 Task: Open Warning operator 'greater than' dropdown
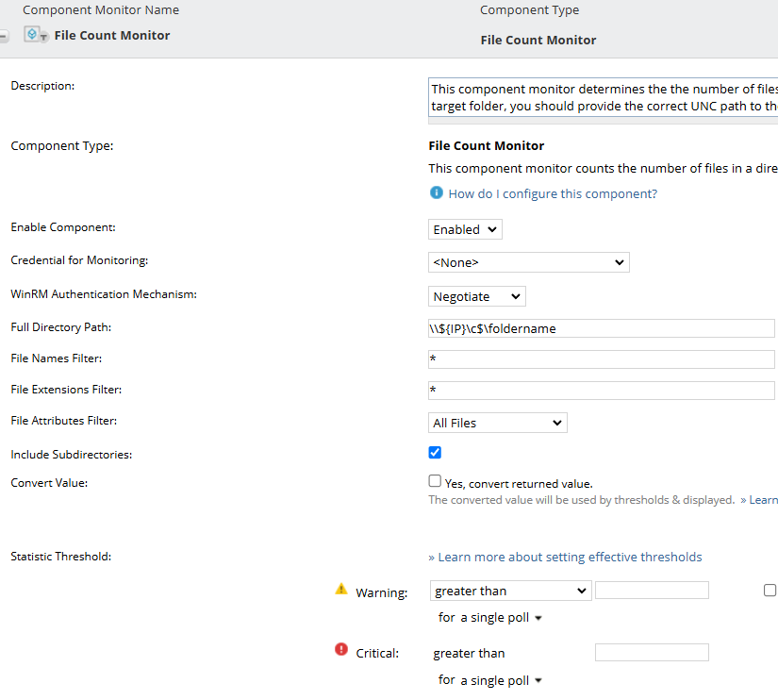click(510, 591)
